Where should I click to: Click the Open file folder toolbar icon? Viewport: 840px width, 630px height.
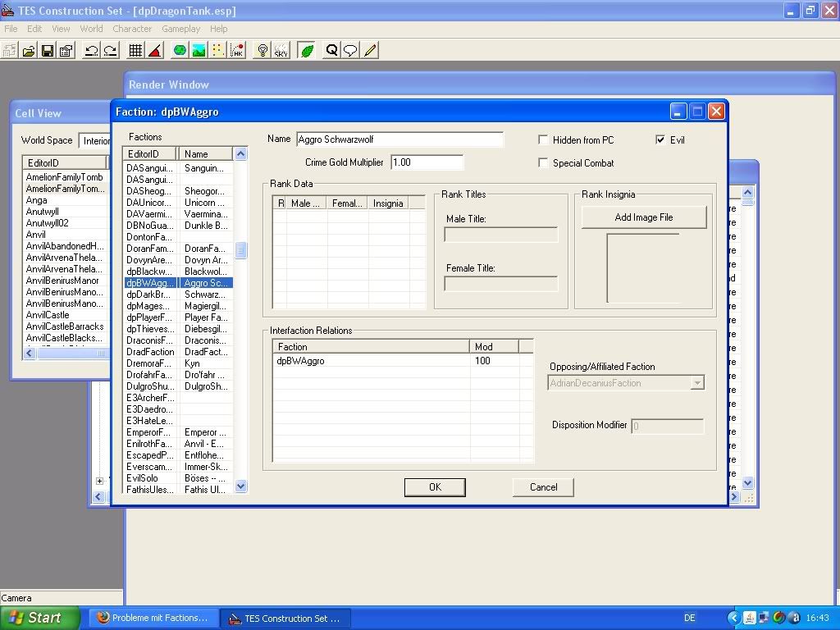(29, 51)
